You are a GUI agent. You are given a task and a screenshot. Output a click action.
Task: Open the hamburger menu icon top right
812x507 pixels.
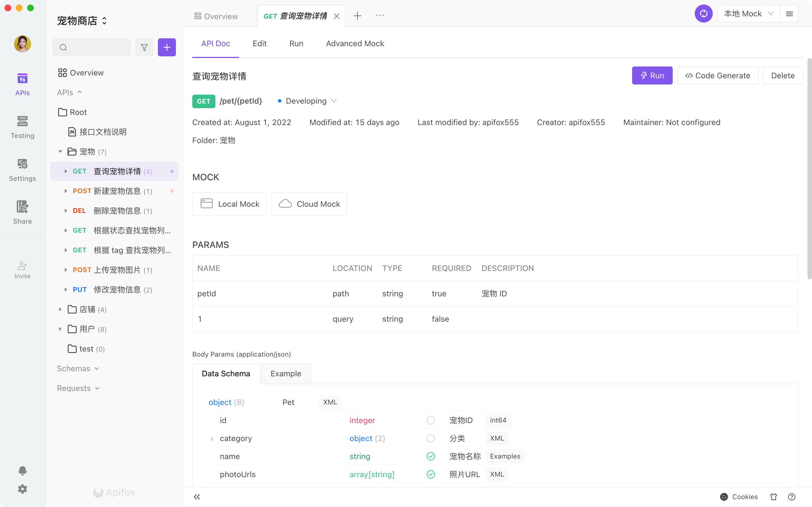789,14
